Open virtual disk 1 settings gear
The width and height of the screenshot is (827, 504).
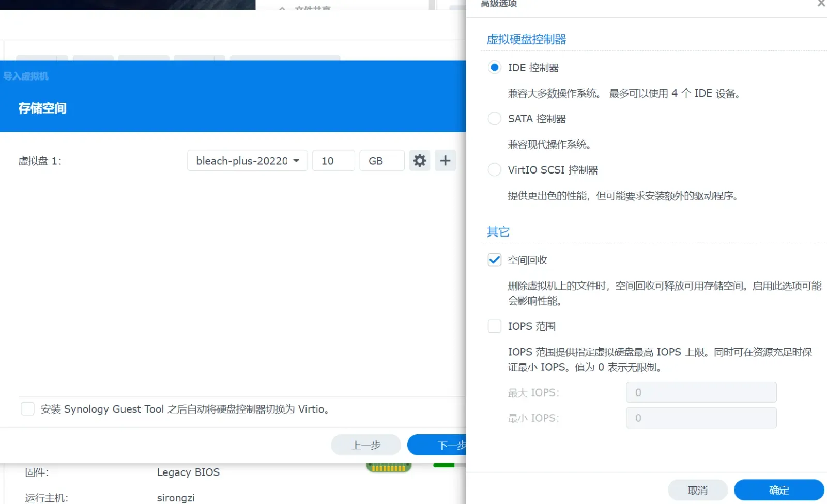[420, 161]
